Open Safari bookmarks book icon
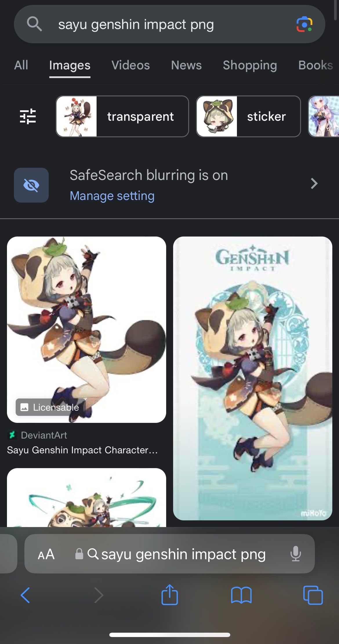Viewport: 339px width, 644px height. [241, 595]
